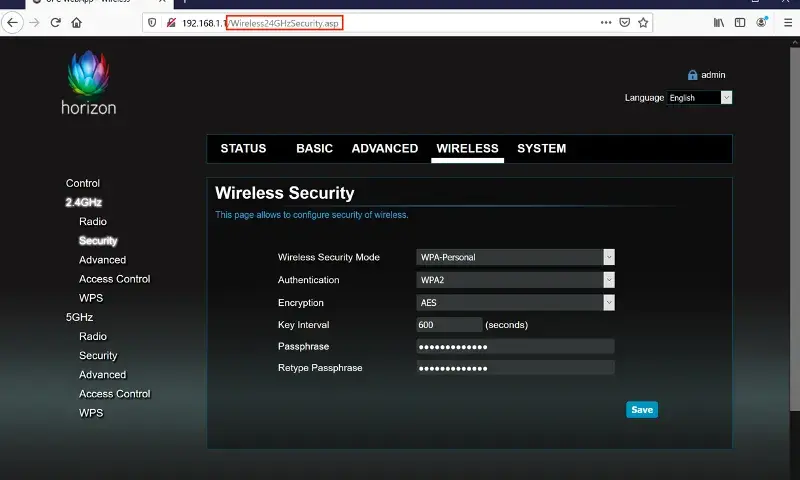Viewport: 800px width, 480px height.
Task: Open the page actions three-dot menu
Action: pos(606,22)
